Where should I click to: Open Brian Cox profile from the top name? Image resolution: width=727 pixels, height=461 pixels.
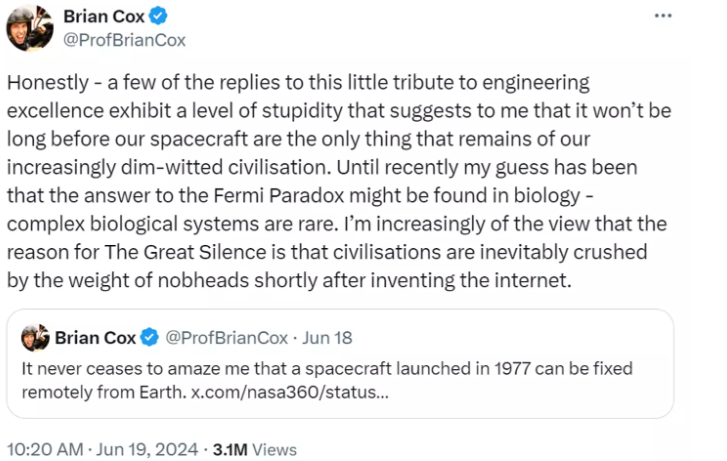[104, 17]
